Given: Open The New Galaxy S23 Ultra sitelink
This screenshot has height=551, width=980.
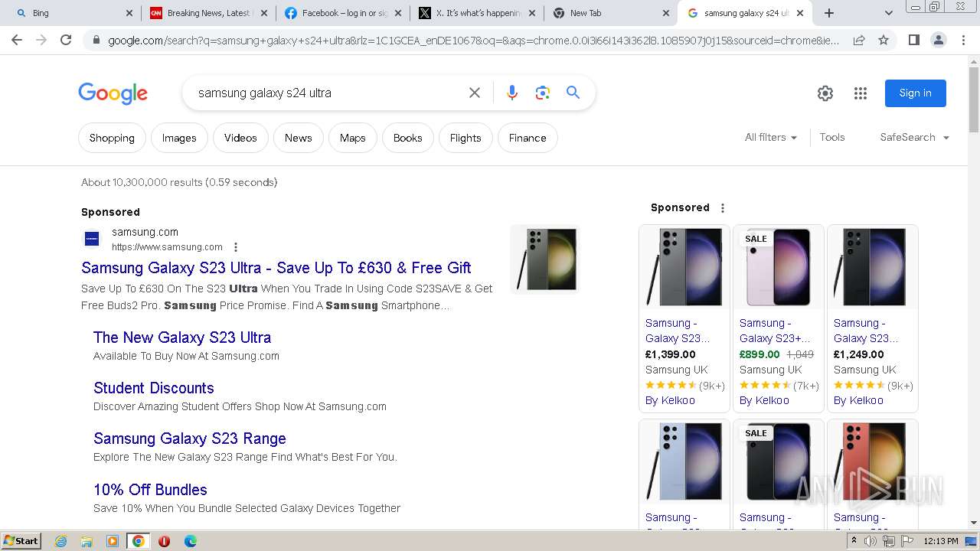Looking at the screenshot, I should 182,337.
